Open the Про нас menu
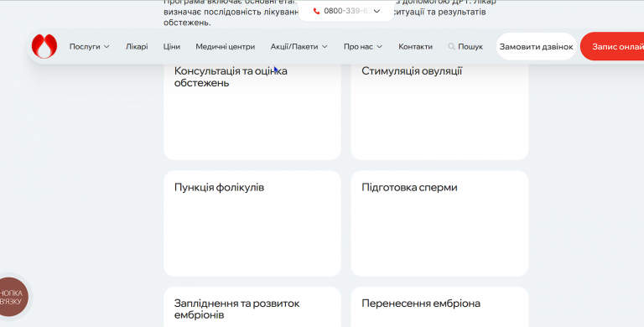 pyautogui.click(x=358, y=46)
